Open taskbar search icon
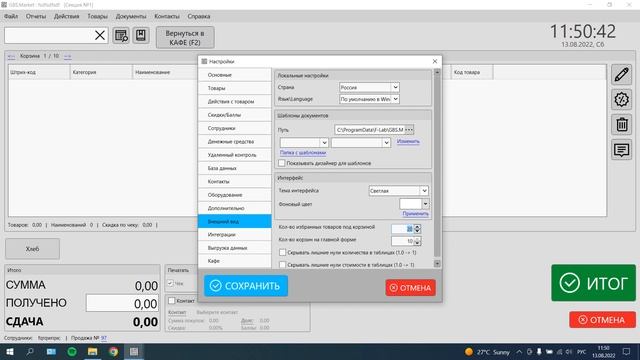 pos(30,352)
